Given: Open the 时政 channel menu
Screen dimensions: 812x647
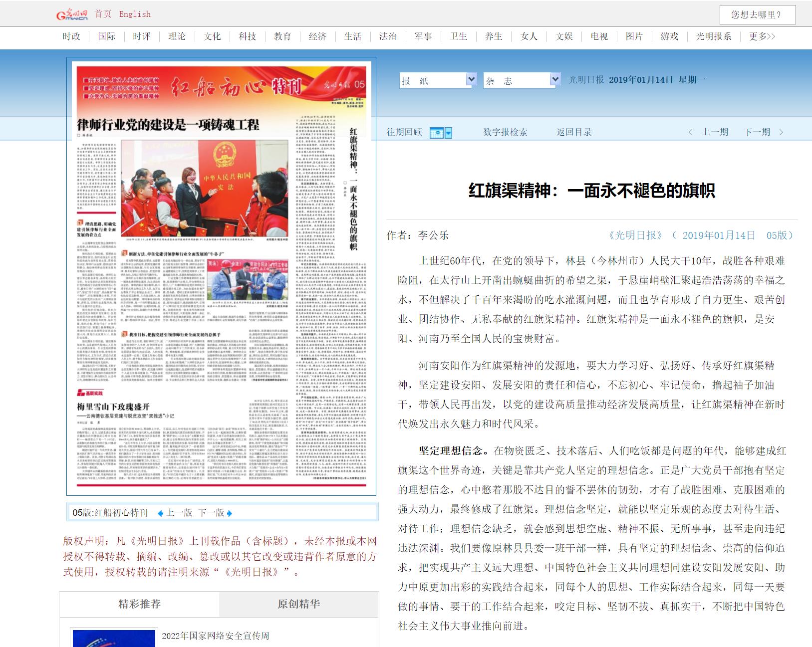Looking at the screenshot, I should tap(70, 36).
